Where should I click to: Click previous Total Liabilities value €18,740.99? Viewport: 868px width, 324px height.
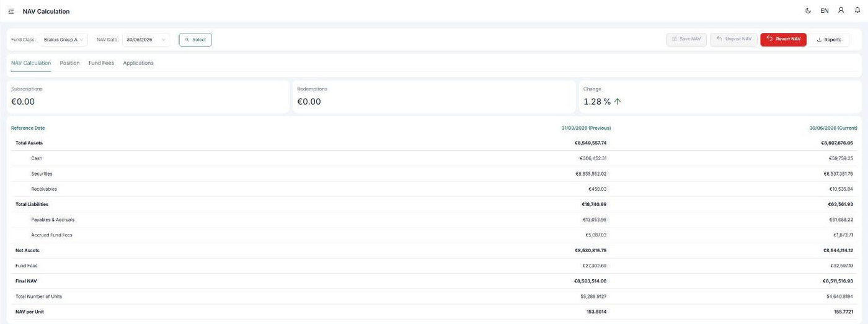(593, 204)
